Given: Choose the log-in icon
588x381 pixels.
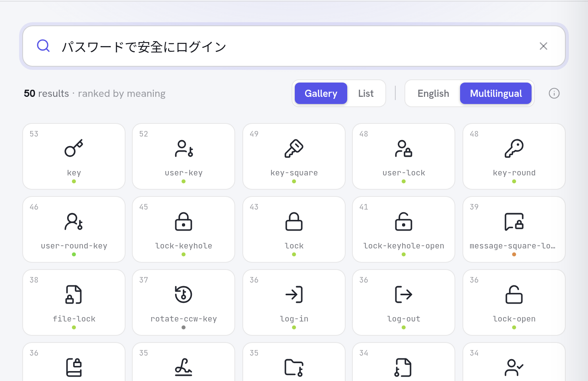Looking at the screenshot, I should pos(294,302).
